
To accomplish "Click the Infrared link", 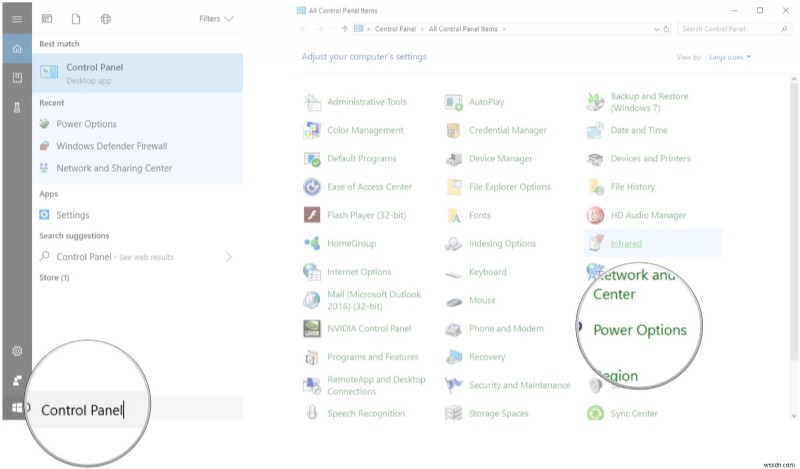I will [x=626, y=244].
